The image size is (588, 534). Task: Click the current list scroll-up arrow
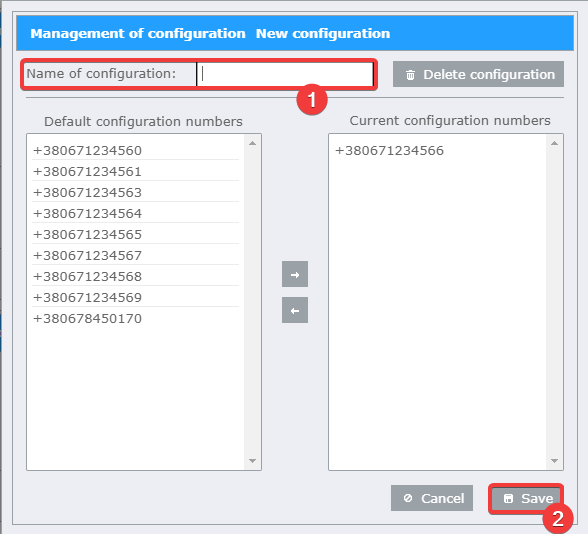554,143
